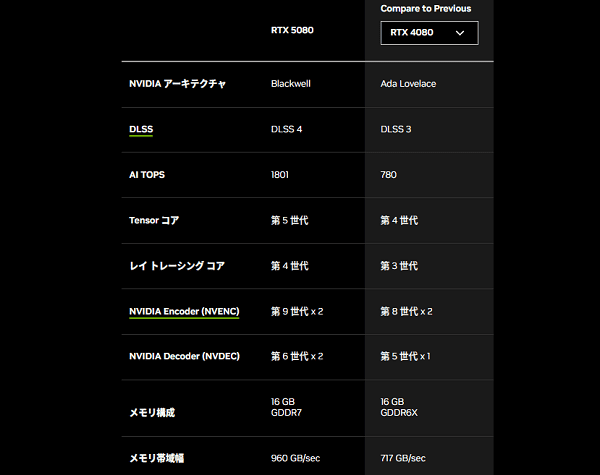Image resolution: width=600 pixels, height=475 pixels.
Task: Click the chevron arrow in the RTX 4080 selector
Action: 460,33
